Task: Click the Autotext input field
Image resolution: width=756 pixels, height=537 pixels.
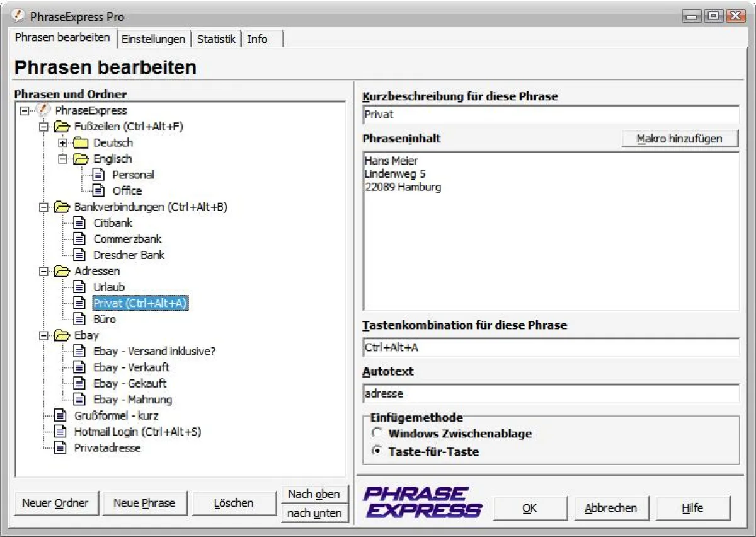Action: tap(551, 394)
